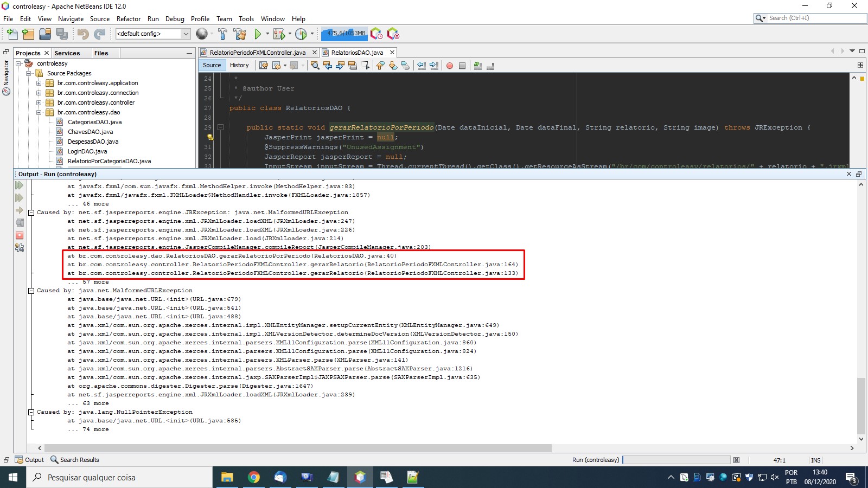Open Output settings wrench icon
This screenshot has height=488, width=868.
tap(20, 248)
